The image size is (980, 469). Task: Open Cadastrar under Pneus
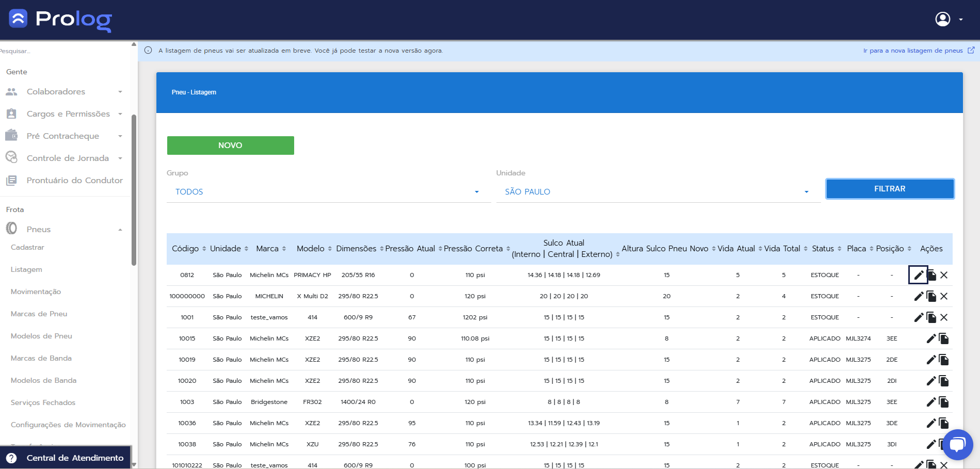pos(27,248)
